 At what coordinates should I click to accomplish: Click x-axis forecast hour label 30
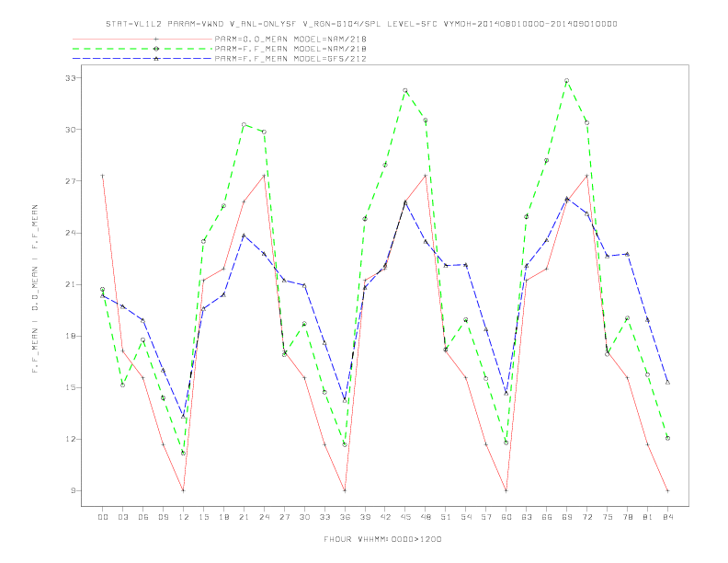[x=304, y=517]
